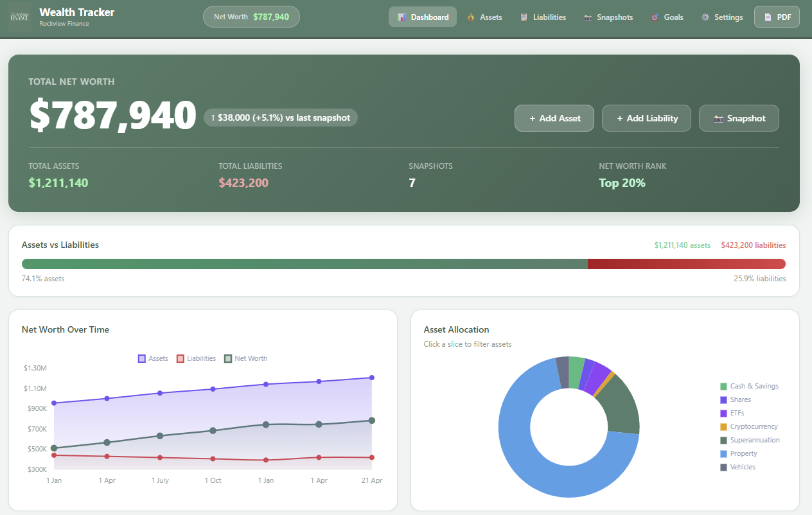812x515 pixels.
Task: Click the plus icon on Add Asset
Action: pyautogui.click(x=533, y=118)
